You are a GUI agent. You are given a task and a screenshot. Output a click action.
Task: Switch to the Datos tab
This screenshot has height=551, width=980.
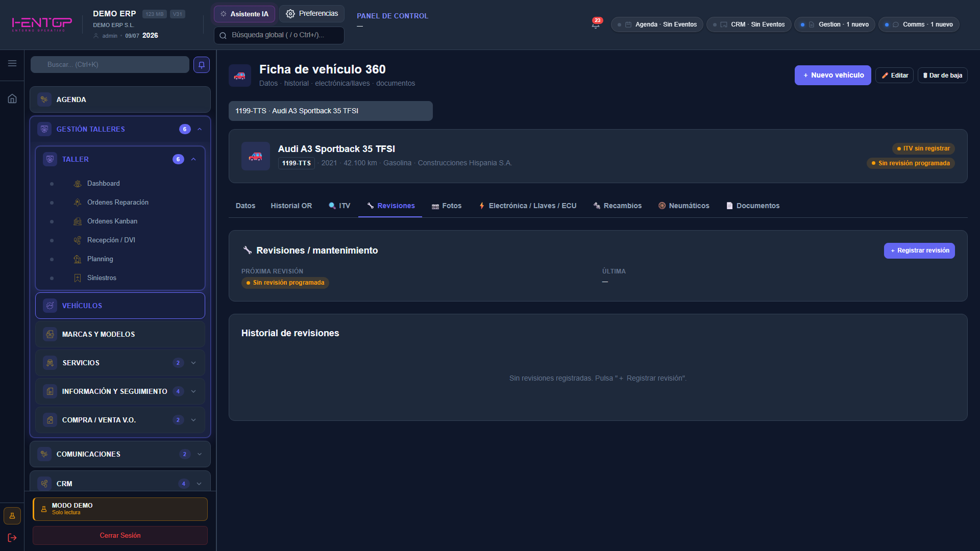[246, 206]
